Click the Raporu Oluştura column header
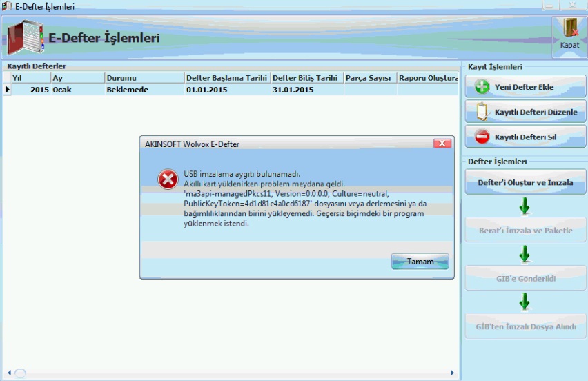The width and height of the screenshot is (588, 381). click(429, 78)
